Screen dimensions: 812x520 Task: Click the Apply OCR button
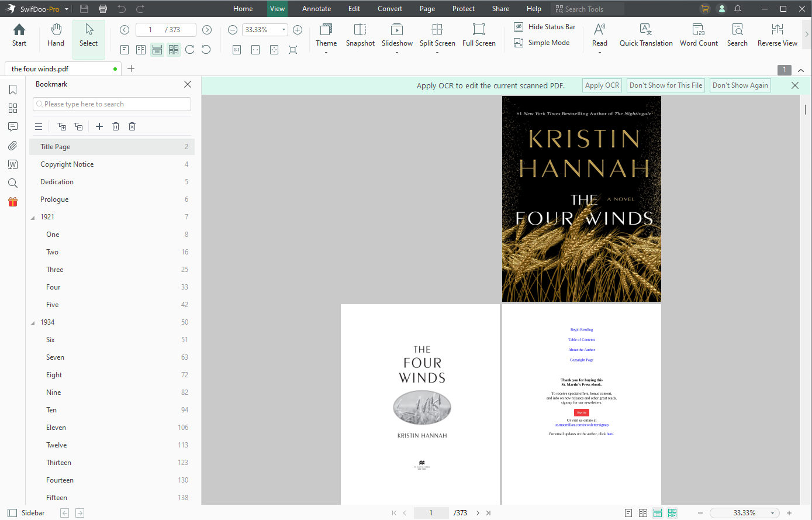(x=602, y=85)
